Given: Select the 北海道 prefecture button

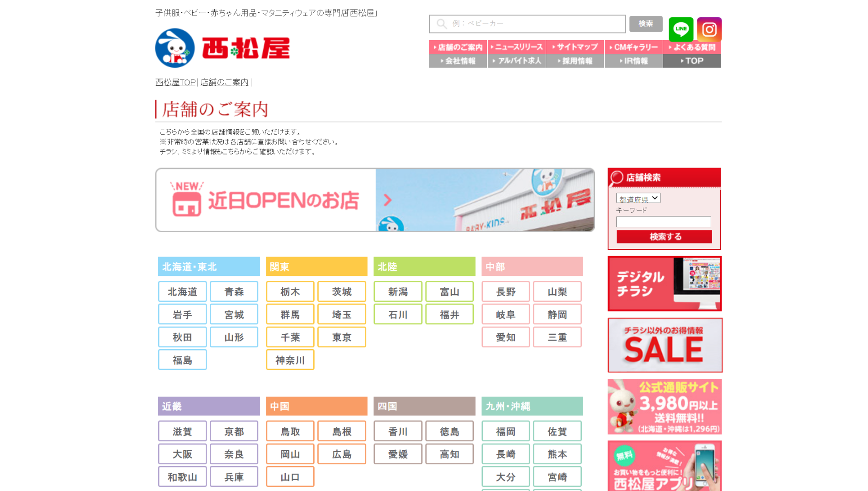Looking at the screenshot, I should (182, 292).
